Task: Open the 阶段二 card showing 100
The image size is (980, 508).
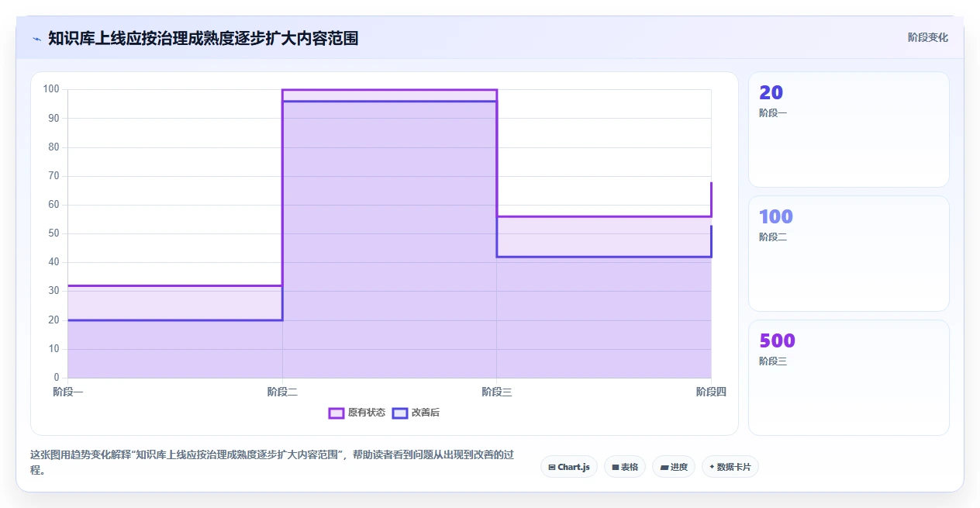Action: [849, 254]
